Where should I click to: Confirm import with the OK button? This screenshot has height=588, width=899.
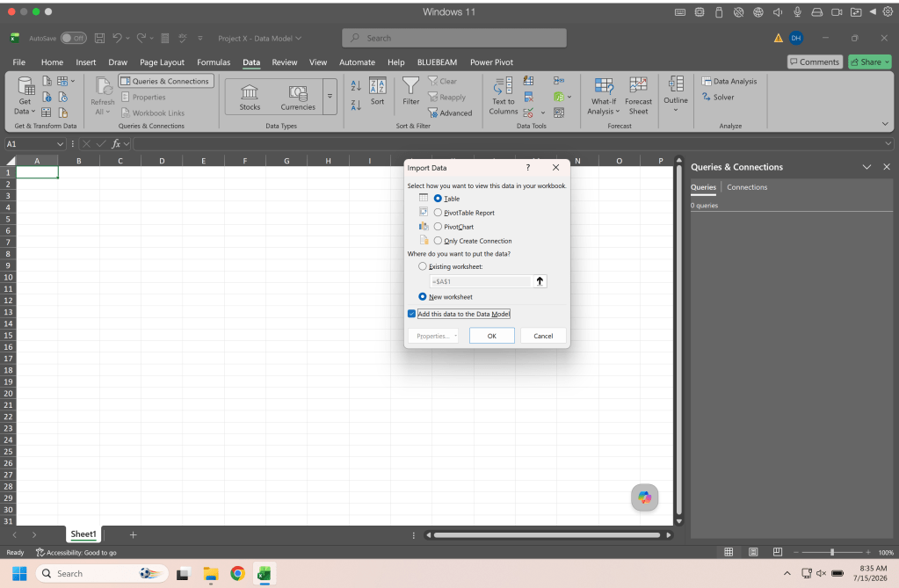(491, 336)
